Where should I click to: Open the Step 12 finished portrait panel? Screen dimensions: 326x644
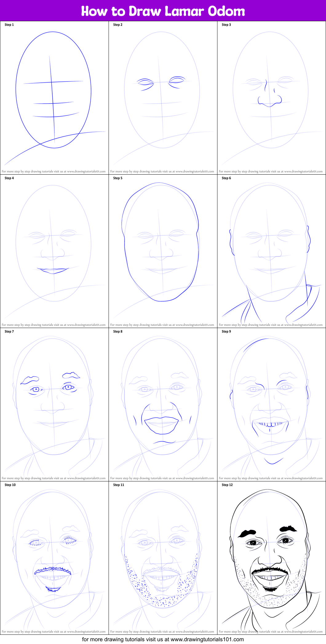(272, 558)
